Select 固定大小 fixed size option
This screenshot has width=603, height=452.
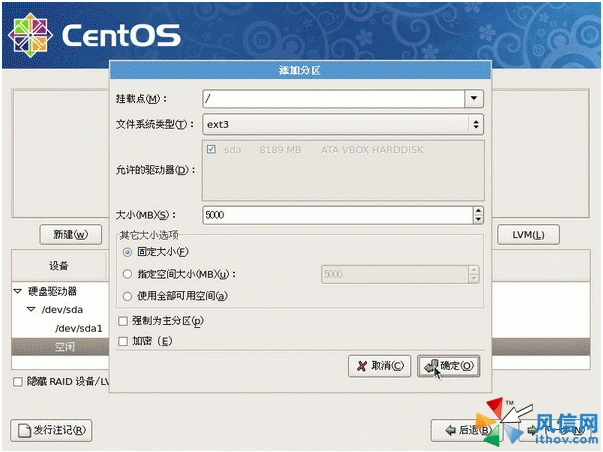(x=127, y=252)
